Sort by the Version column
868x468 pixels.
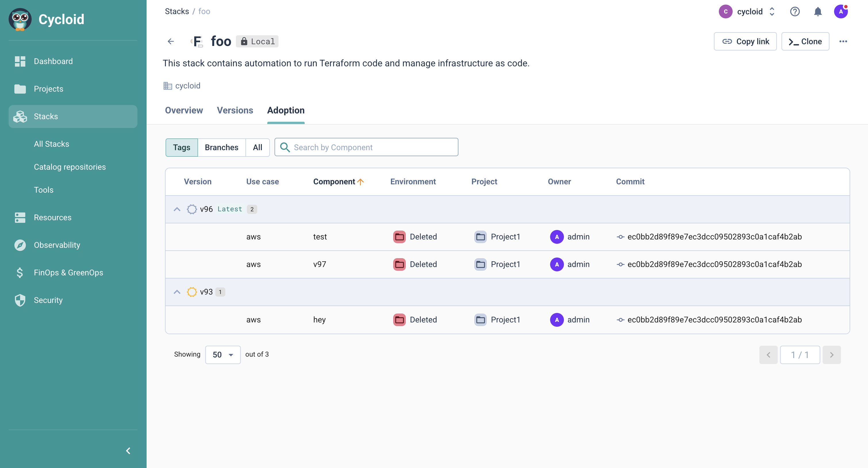coord(197,181)
